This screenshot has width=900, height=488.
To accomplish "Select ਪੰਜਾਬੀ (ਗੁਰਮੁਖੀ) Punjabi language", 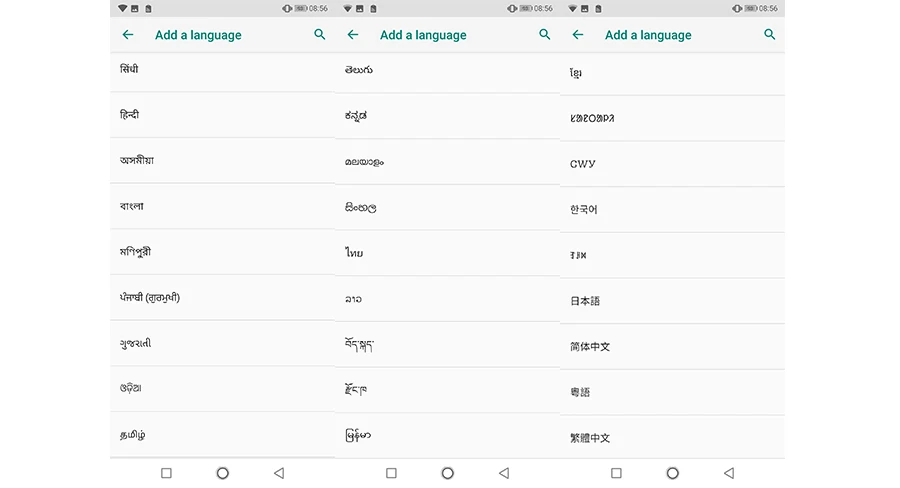I will coord(223,297).
